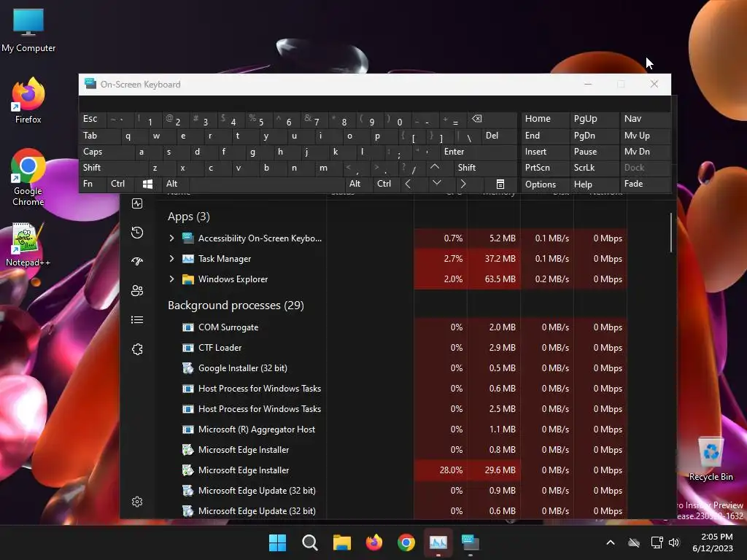Toggle left Shift key on keyboard
747x560 pixels.
point(115,168)
